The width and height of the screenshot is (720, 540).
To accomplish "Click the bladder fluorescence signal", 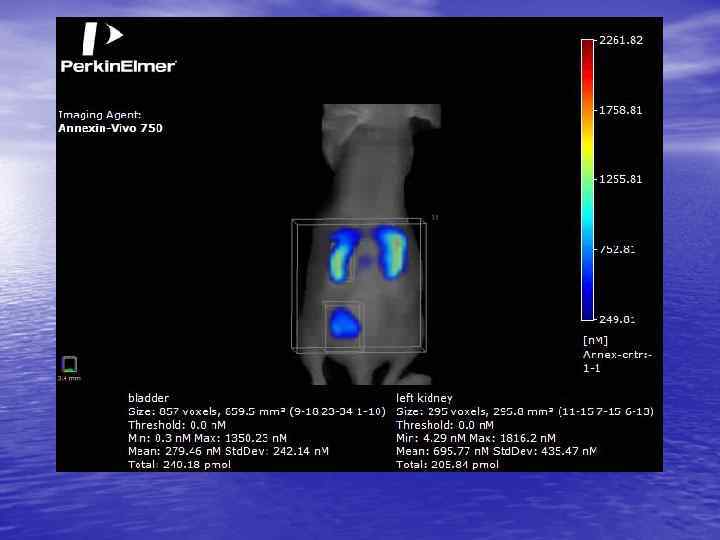I will pos(345,323).
